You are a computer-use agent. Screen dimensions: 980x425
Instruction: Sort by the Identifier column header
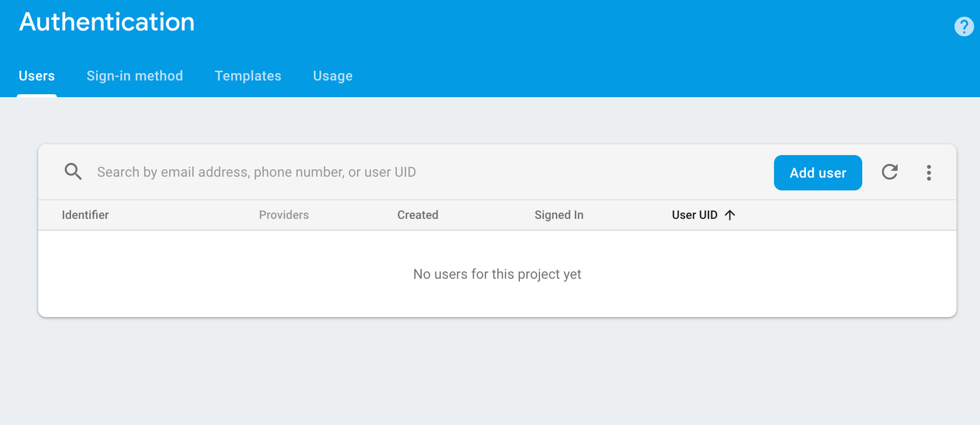85,215
